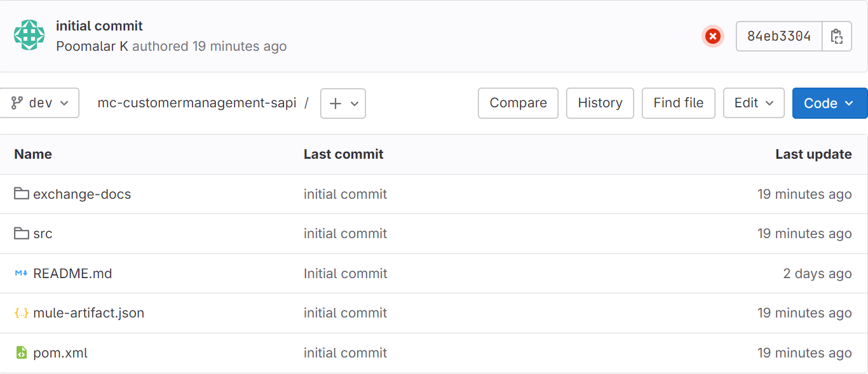This screenshot has width=868, height=374.
Task: Click the src row's initial commit link
Action: [345, 234]
